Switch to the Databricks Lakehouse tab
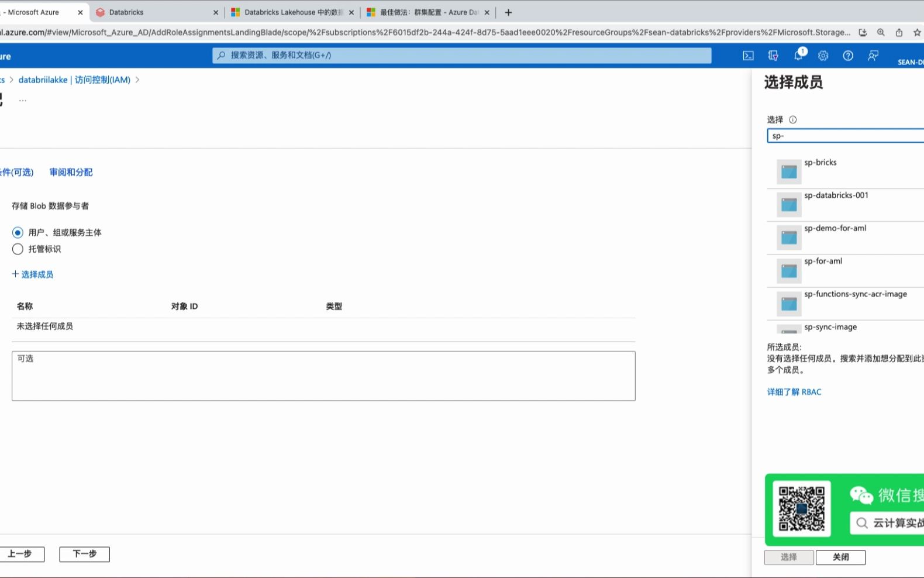The height and width of the screenshot is (578, 924). tap(294, 12)
